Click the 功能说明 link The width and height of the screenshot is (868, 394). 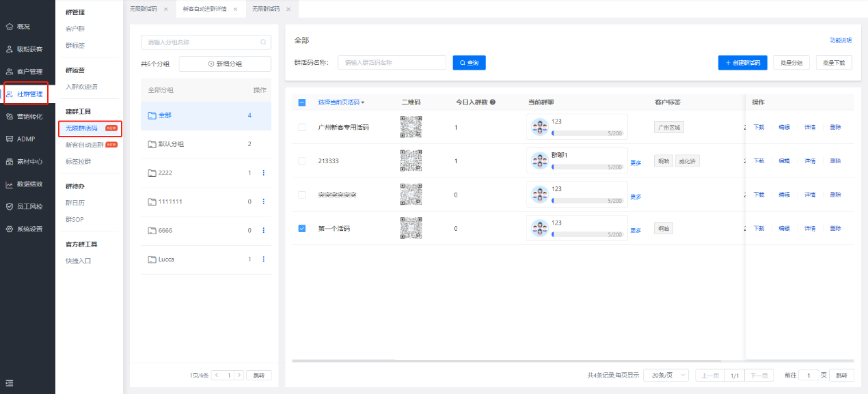coord(841,40)
